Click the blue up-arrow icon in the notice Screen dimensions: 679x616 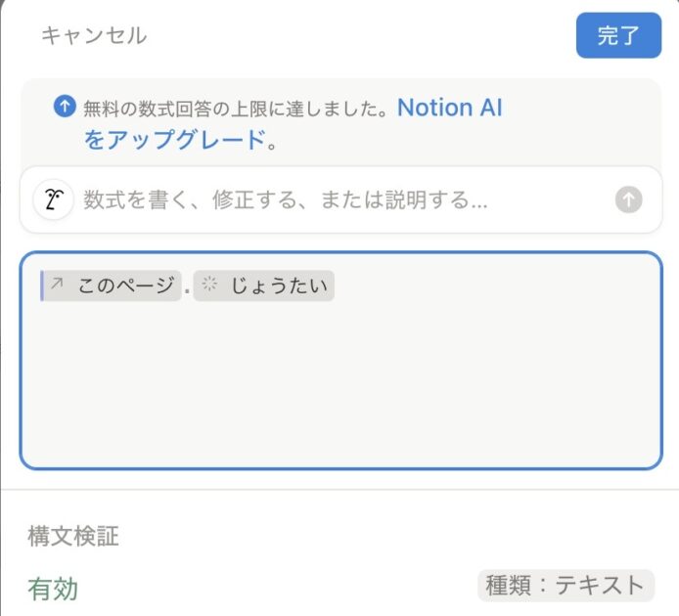click(65, 108)
